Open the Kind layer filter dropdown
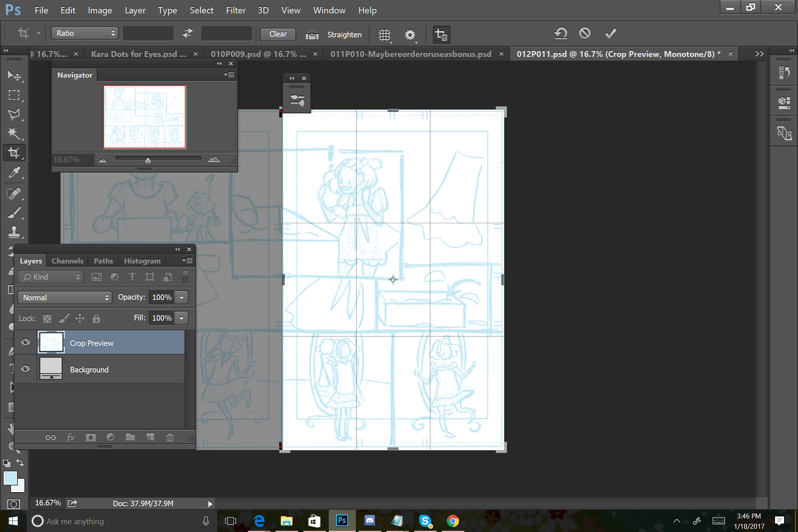This screenshot has width=798, height=532. (x=50, y=277)
